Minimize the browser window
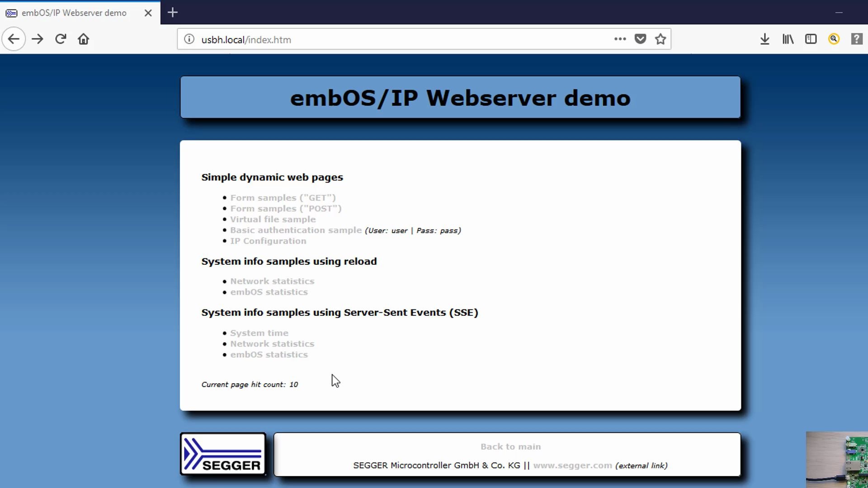 pyautogui.click(x=839, y=13)
